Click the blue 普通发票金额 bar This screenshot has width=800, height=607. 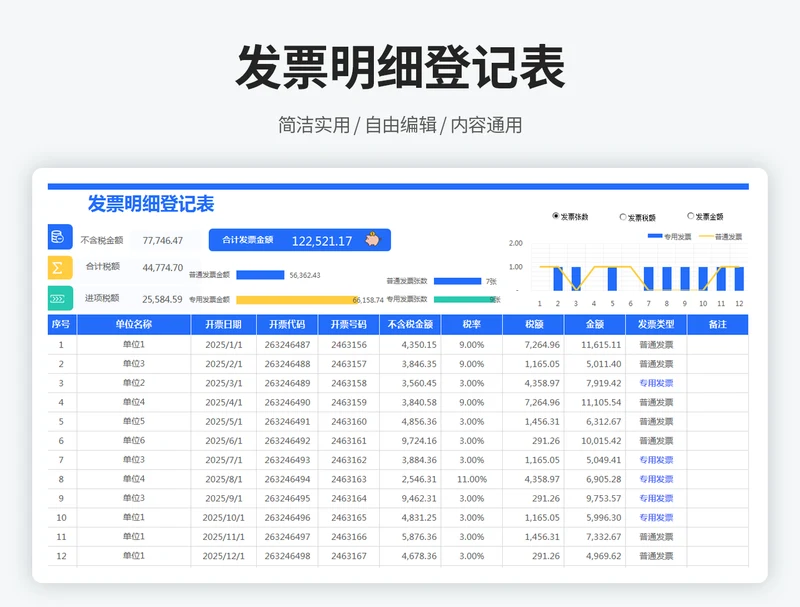pos(260,275)
